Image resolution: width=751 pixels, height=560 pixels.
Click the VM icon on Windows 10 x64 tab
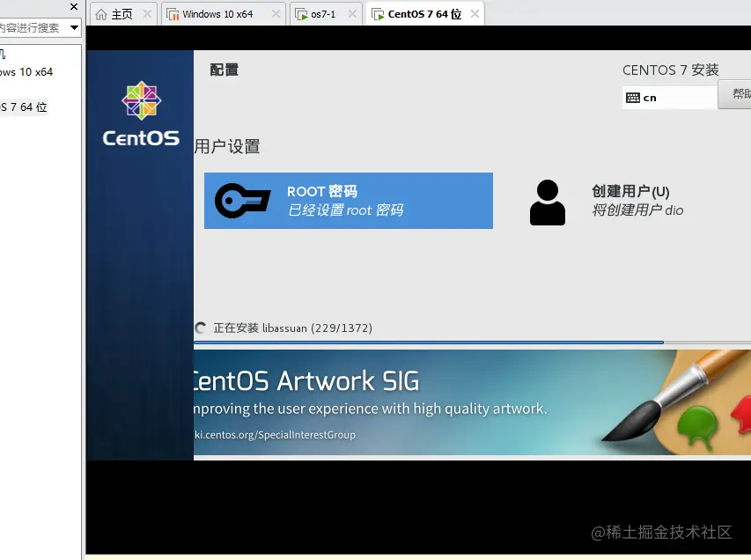pyautogui.click(x=173, y=14)
